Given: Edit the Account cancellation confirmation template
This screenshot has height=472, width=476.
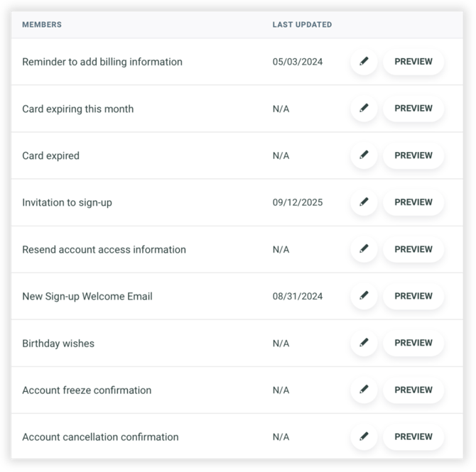Looking at the screenshot, I should coord(364,437).
